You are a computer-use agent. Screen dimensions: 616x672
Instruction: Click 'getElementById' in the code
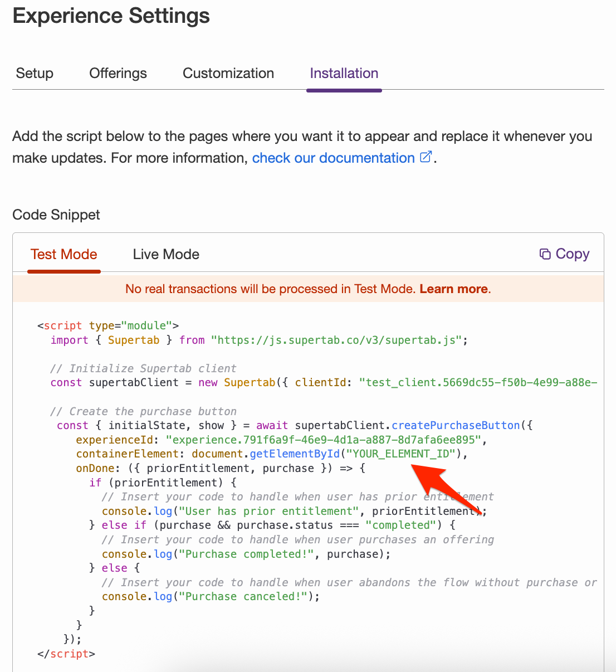point(295,454)
